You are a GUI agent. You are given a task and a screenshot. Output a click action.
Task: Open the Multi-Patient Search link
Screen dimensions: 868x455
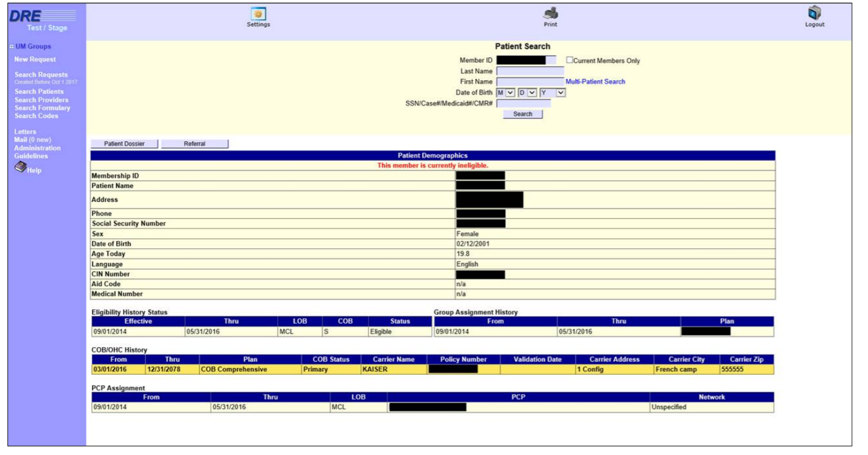[595, 82]
